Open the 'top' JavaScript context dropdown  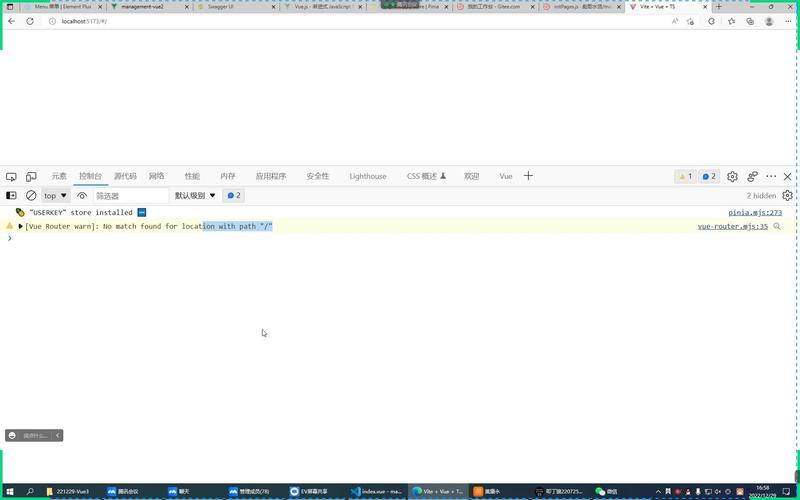(55, 195)
